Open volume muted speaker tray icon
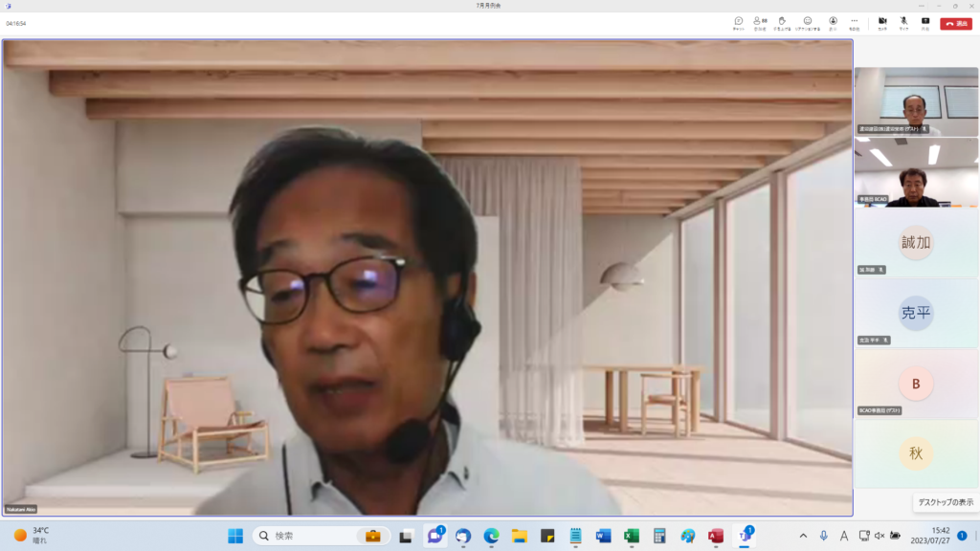This screenshot has height=551, width=980. (880, 536)
